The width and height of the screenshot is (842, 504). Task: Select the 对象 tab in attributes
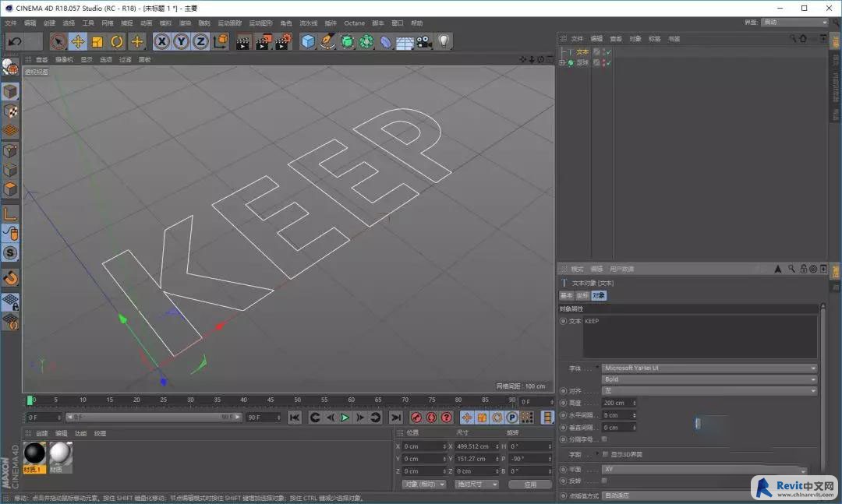[x=599, y=296]
